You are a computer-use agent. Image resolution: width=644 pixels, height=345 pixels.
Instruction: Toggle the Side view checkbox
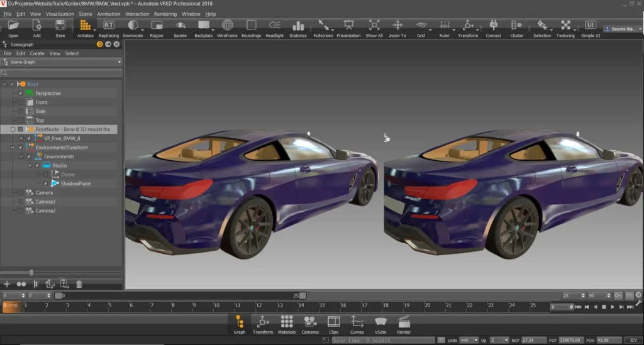point(20,111)
